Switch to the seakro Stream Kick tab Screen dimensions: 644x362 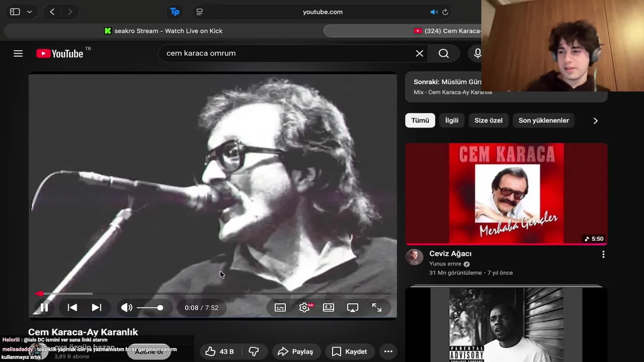163,31
